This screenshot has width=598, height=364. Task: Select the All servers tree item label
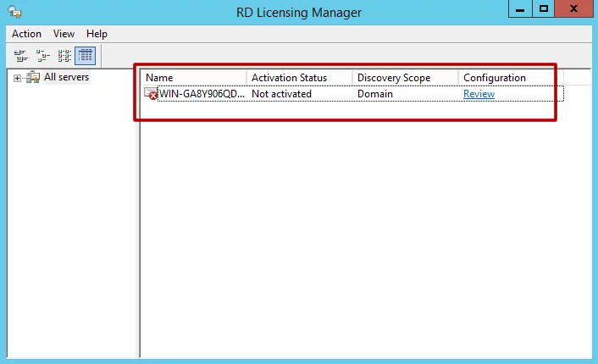66,77
